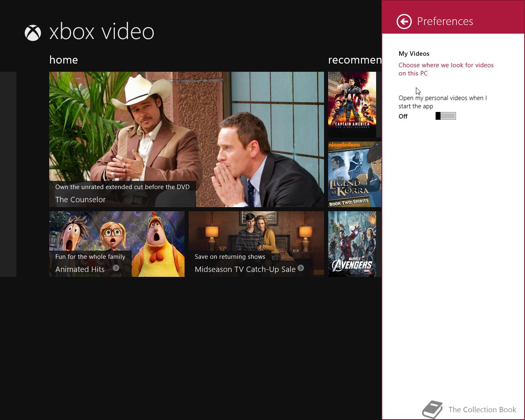525x420 pixels.
Task: Select The Legend of Korra poster
Action: click(x=355, y=174)
